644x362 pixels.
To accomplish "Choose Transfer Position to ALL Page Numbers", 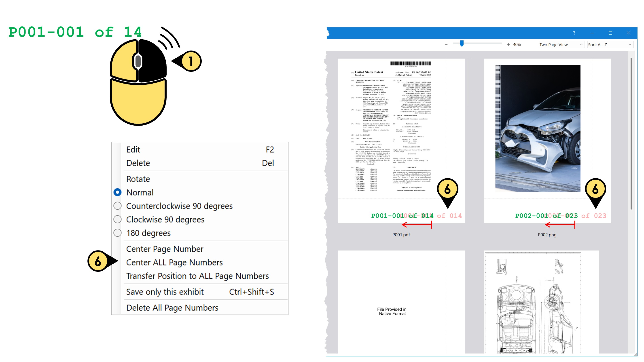I will click(x=197, y=276).
